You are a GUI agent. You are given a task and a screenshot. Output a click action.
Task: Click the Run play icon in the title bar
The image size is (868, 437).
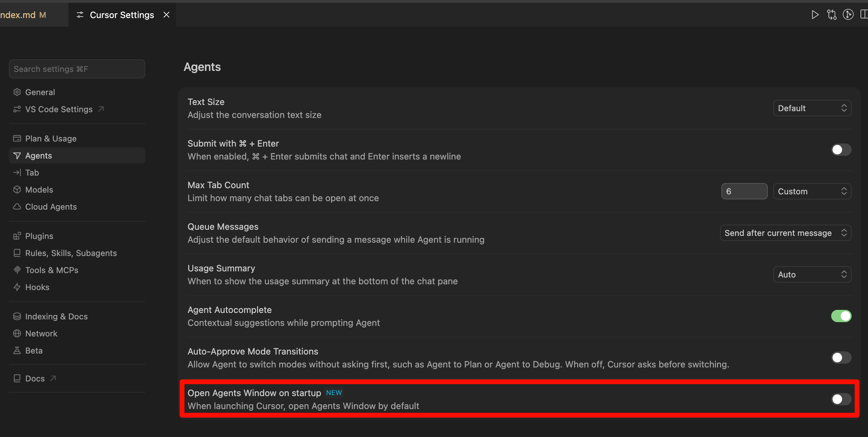pos(815,15)
